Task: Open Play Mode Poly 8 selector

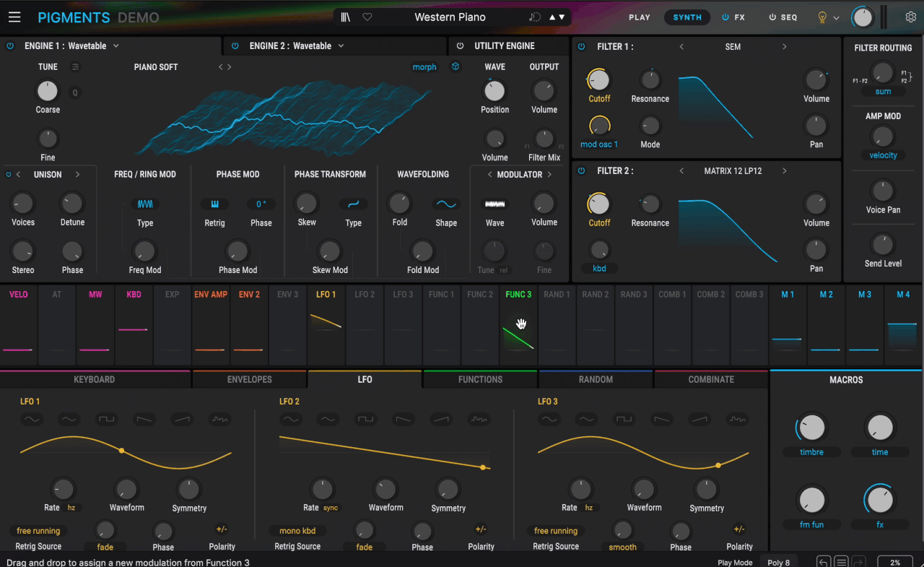Action: pos(779,562)
